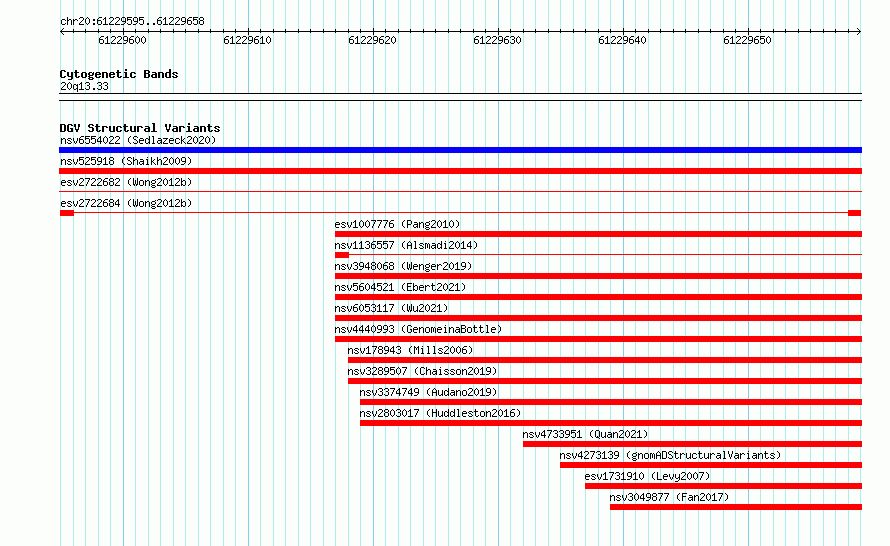Select the blue nsv6554022 variant bar

coord(460,150)
